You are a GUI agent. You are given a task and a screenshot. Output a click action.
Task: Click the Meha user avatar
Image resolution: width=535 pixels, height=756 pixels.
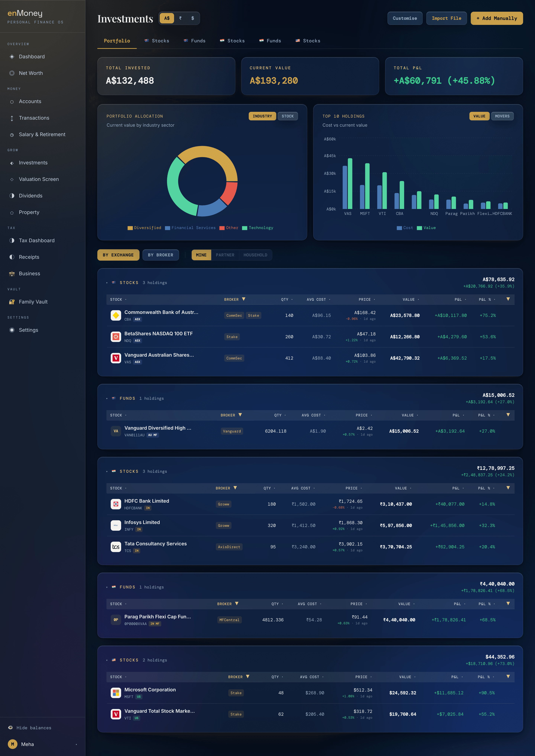12,744
